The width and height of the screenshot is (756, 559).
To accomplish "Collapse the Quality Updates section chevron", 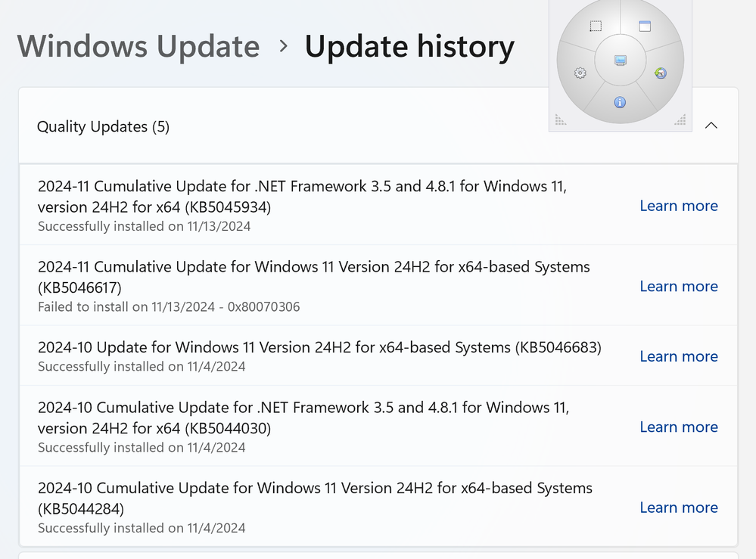I will coord(711,126).
